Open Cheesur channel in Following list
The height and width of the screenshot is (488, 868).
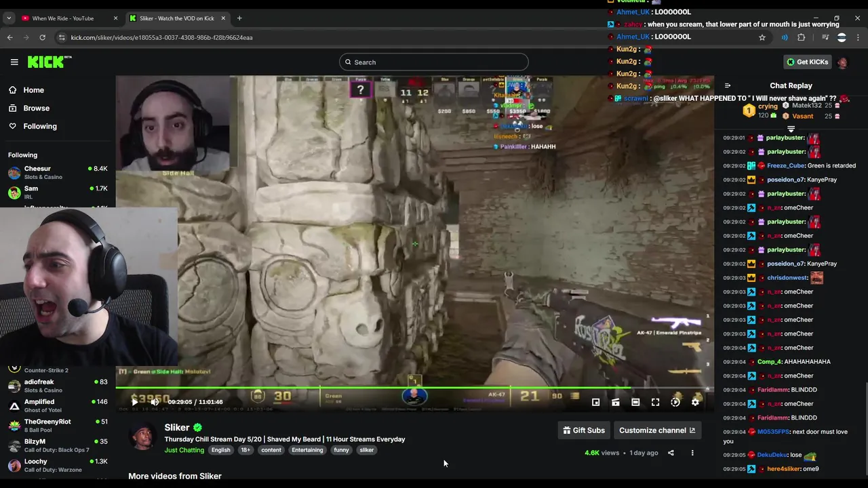coord(58,173)
